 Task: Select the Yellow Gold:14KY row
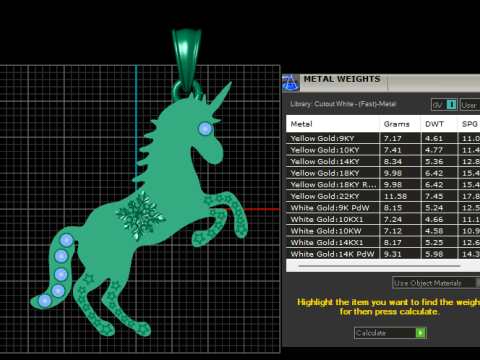pos(383,161)
